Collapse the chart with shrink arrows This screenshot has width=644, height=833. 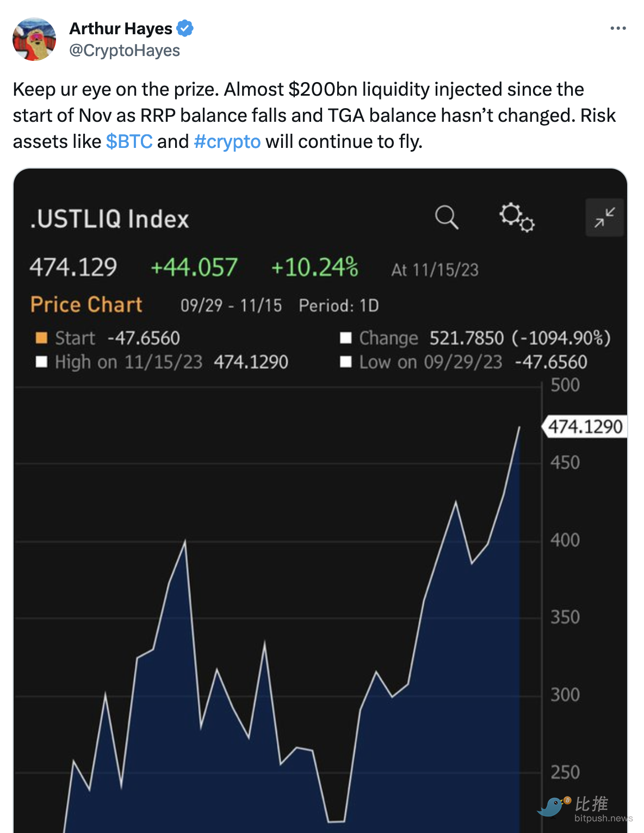604,217
